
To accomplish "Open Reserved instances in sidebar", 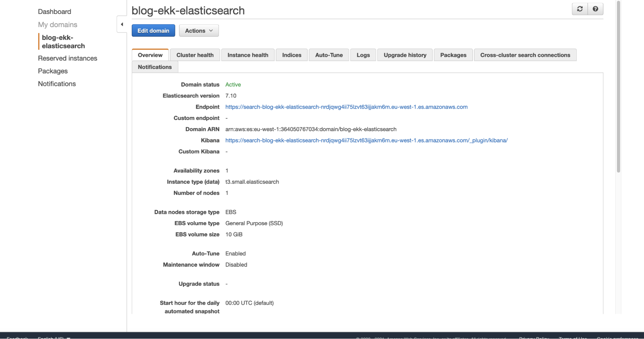I will point(67,58).
